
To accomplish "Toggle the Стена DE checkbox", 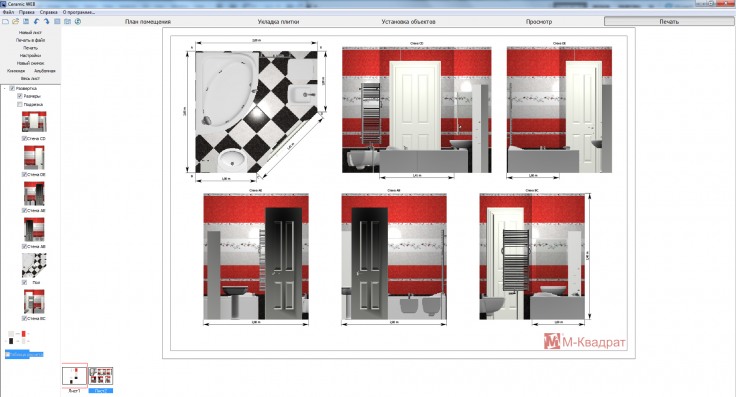I will (x=24, y=175).
